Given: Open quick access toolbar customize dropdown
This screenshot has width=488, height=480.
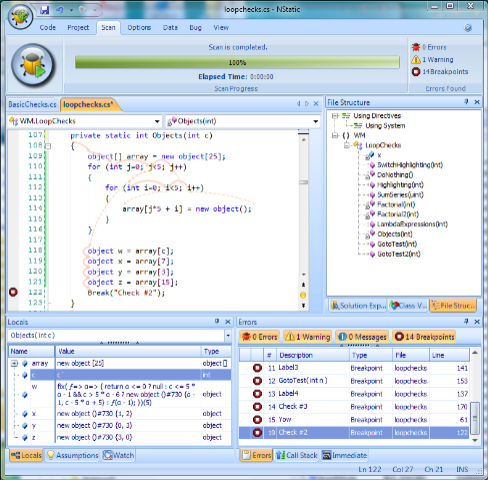Looking at the screenshot, I should click(95, 10).
